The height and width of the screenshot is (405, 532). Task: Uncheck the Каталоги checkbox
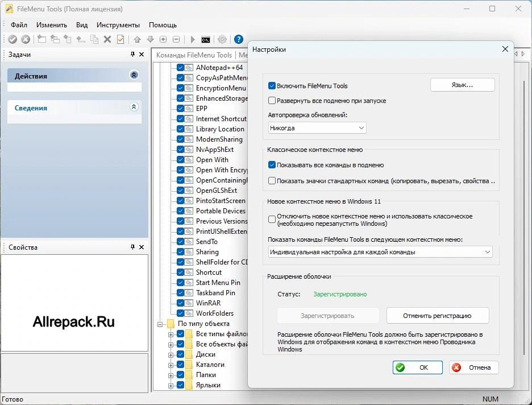pos(181,364)
